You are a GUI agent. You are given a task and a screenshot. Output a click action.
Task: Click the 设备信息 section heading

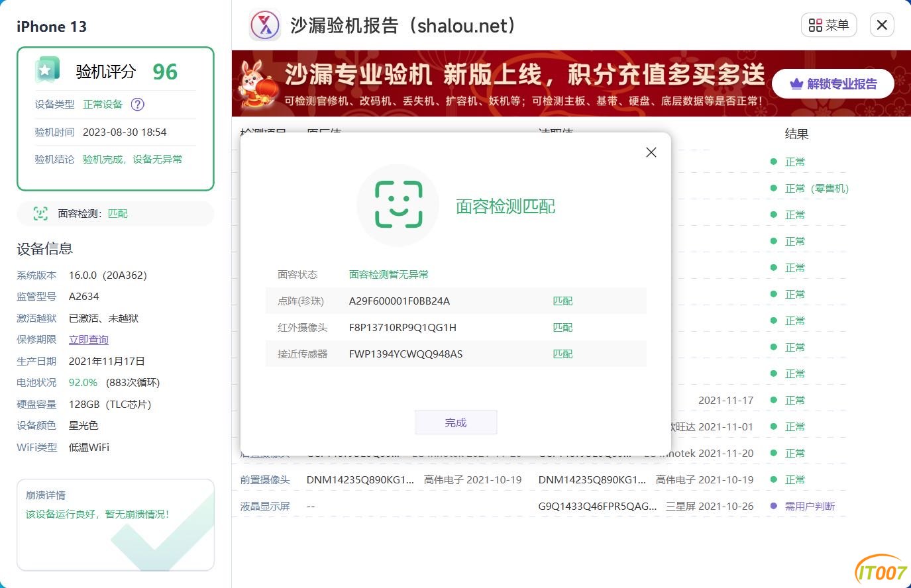[x=44, y=249]
